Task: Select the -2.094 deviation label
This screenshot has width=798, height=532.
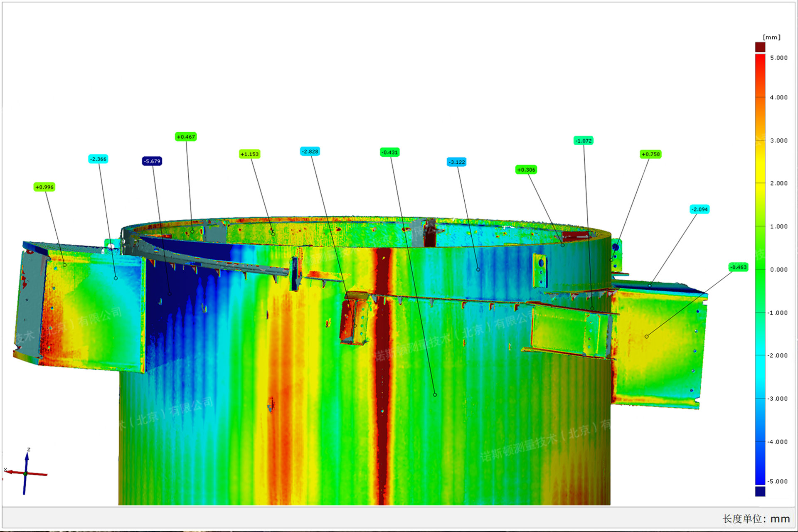Action: point(699,209)
